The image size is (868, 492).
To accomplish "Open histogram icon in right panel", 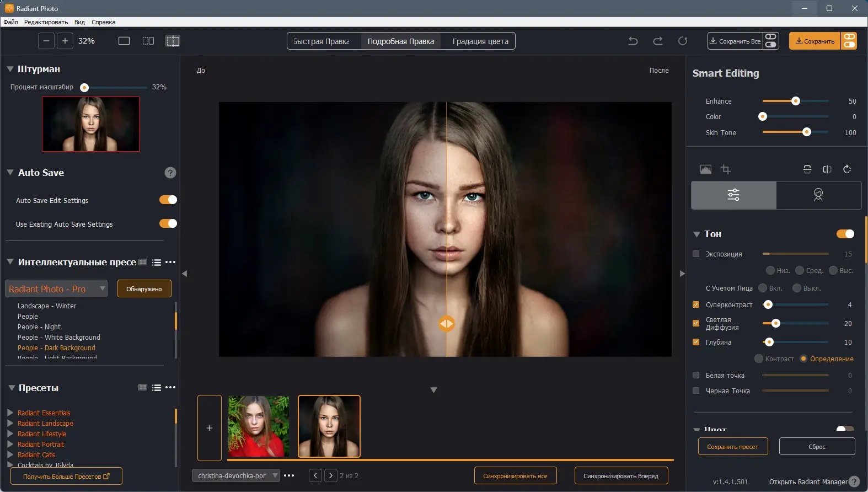I will coord(706,169).
